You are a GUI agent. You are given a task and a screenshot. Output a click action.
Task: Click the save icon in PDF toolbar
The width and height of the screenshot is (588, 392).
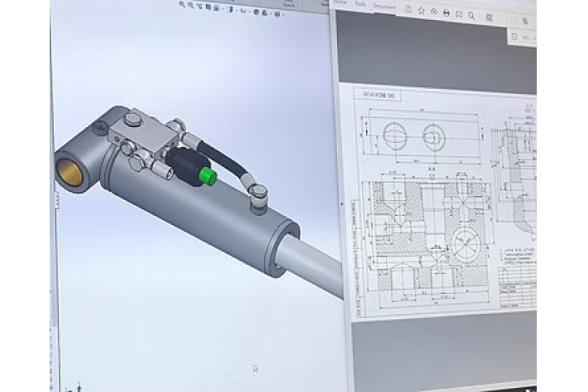408,10
